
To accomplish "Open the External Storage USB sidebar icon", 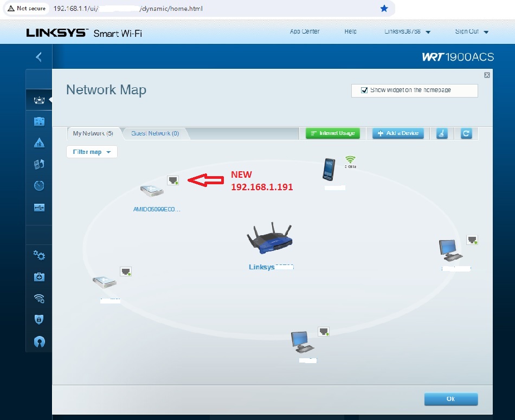I will coord(39,208).
